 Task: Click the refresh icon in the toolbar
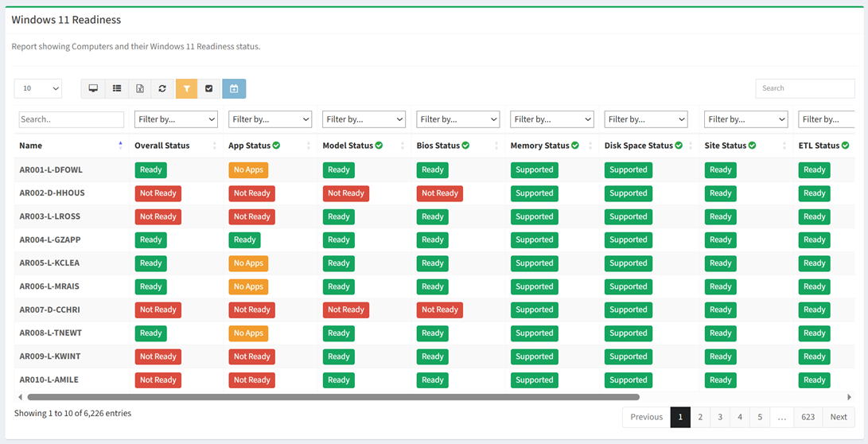click(162, 88)
